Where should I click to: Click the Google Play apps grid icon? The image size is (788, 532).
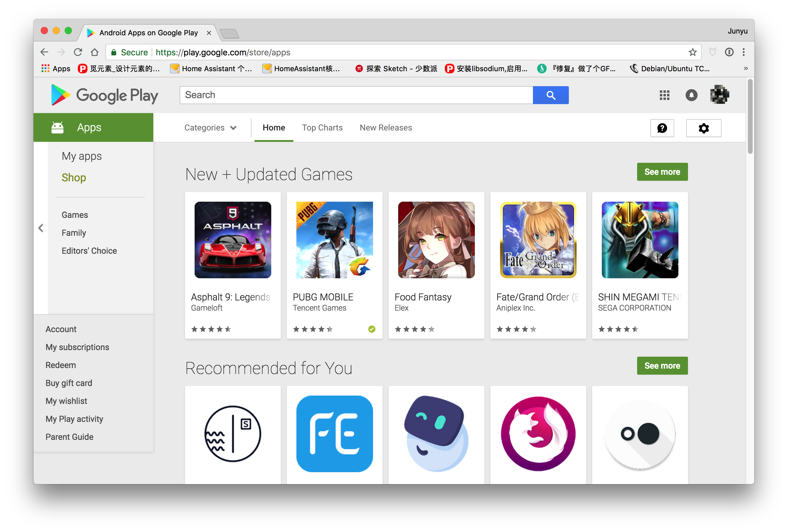point(664,95)
